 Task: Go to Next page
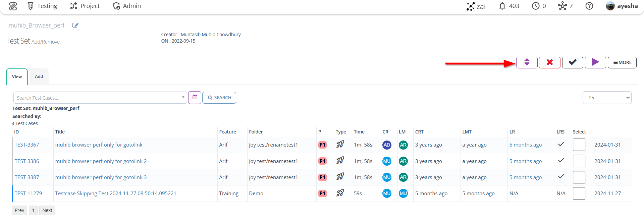click(x=47, y=210)
